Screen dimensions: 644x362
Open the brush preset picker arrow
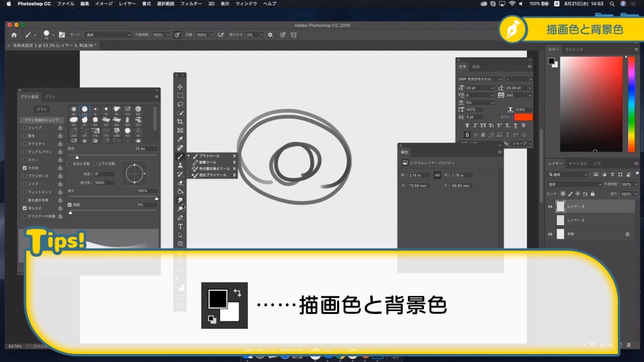coord(53,34)
